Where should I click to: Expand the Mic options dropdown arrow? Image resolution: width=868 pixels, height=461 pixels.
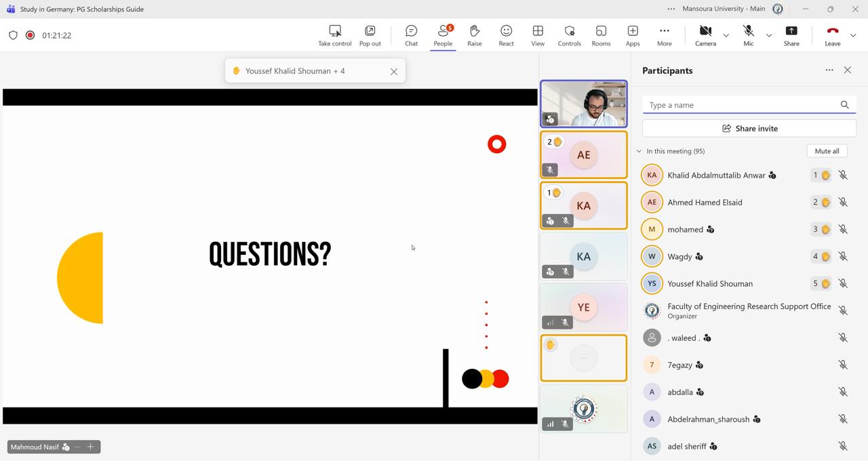click(769, 35)
